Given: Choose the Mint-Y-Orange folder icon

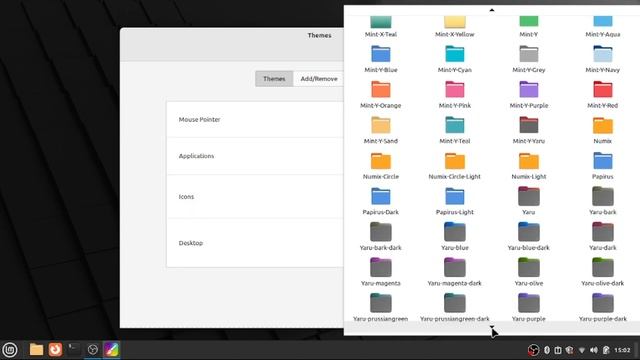Looking at the screenshot, I should click(380, 94).
